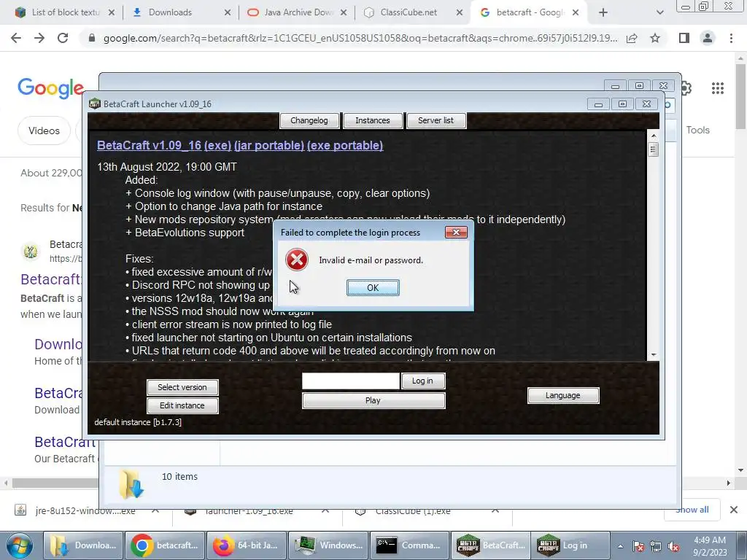Go forward in Chrome
Viewport: 747px width, 560px height.
coord(39,38)
